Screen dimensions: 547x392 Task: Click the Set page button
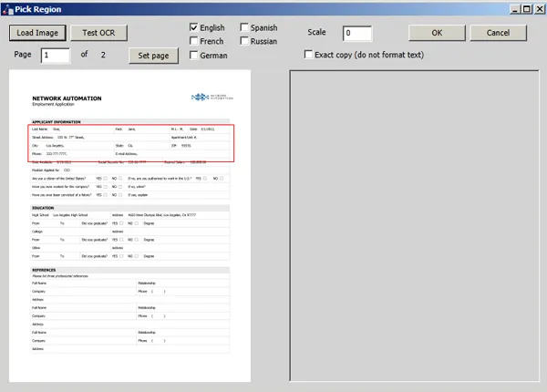pyautogui.click(x=152, y=56)
